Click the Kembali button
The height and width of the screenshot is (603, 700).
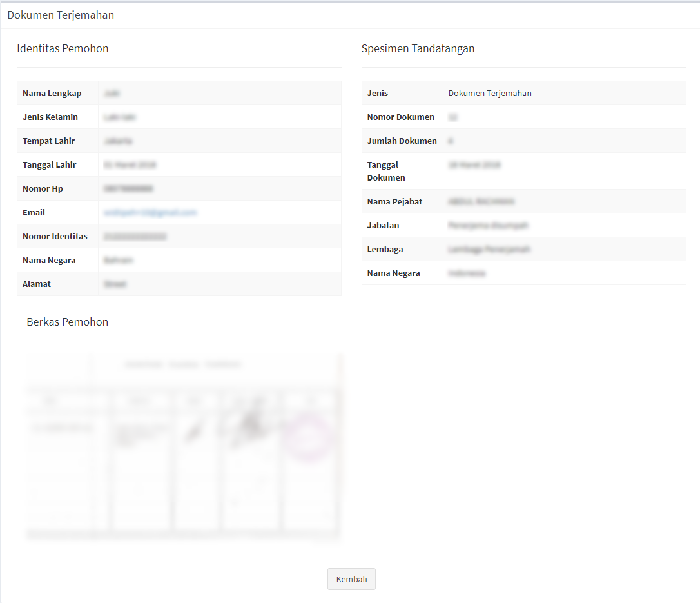click(351, 579)
